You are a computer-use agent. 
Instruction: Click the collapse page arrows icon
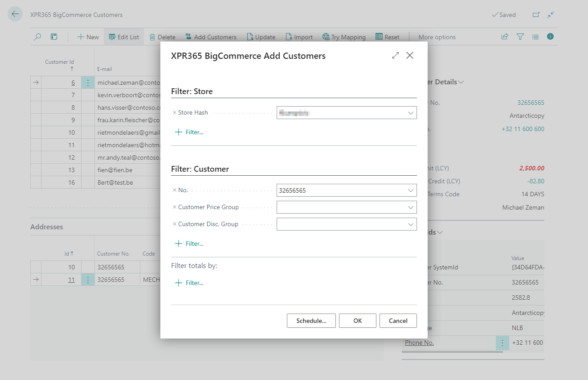[x=551, y=15]
